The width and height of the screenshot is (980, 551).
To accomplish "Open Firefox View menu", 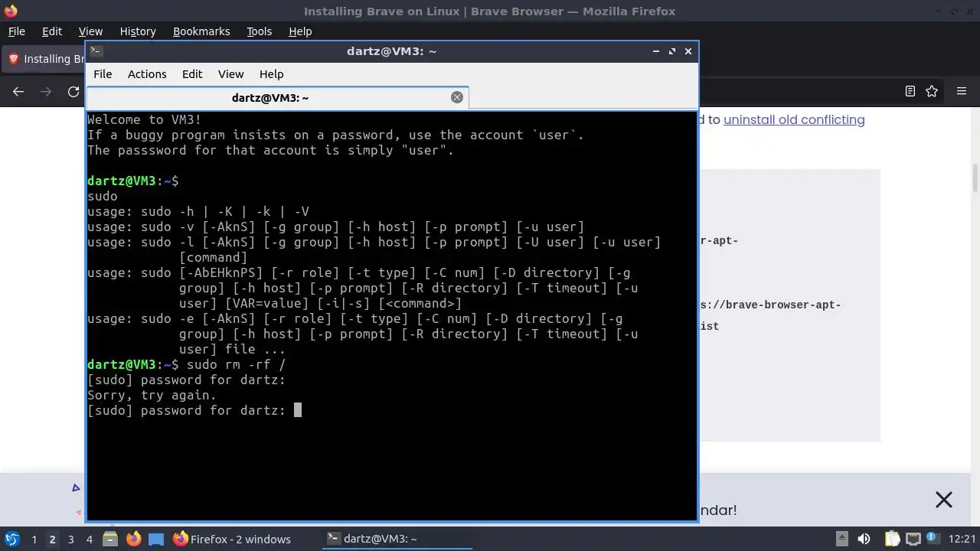I will (90, 31).
